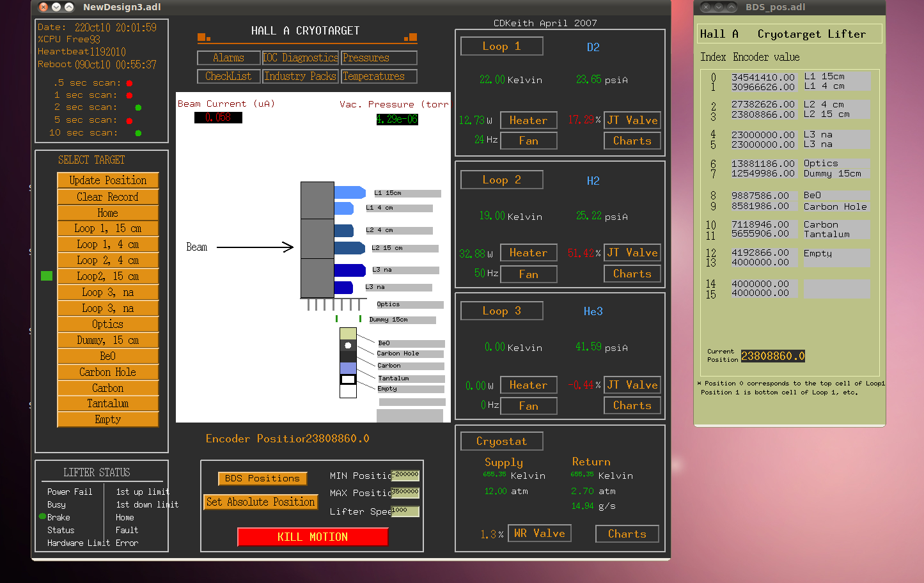Image resolution: width=924 pixels, height=583 pixels.
Task: Select target Dummy, 15 cm
Action: pos(108,340)
